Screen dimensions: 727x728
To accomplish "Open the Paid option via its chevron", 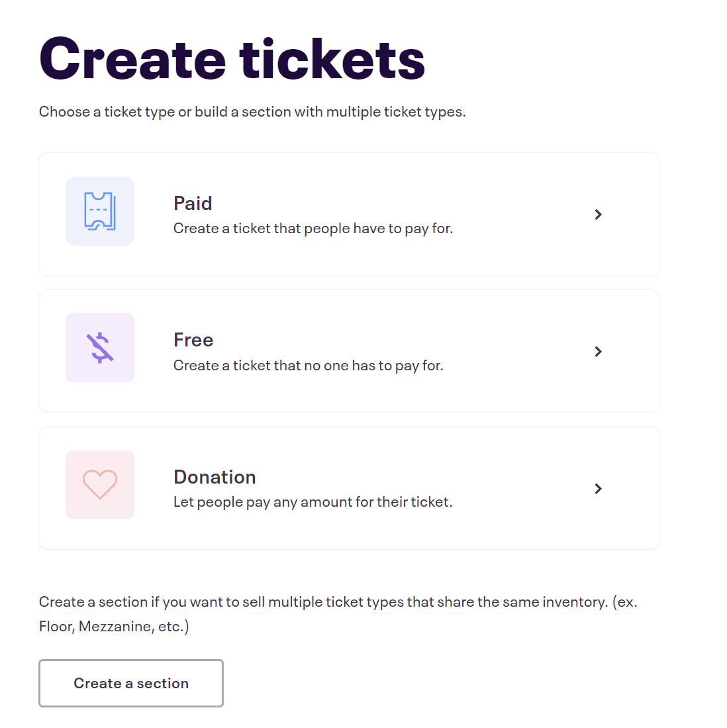I will click(598, 215).
